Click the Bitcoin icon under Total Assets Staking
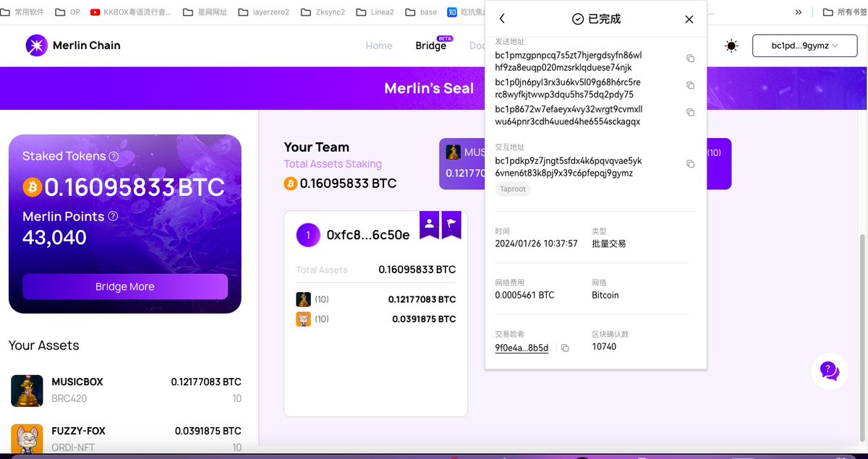The image size is (868, 459). click(x=290, y=184)
